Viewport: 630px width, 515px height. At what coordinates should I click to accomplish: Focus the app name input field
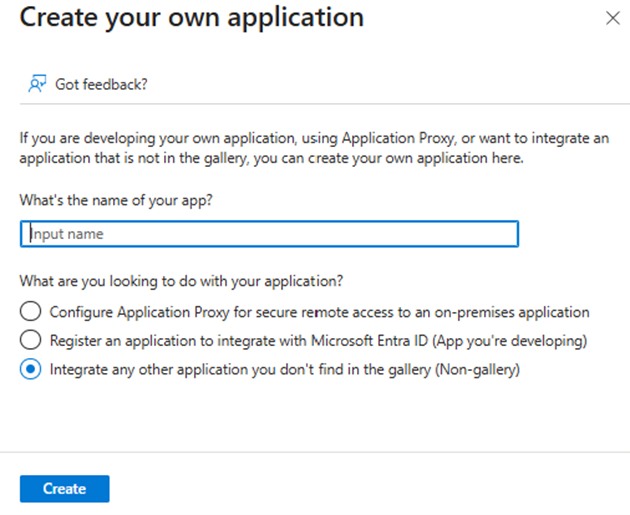click(x=269, y=234)
